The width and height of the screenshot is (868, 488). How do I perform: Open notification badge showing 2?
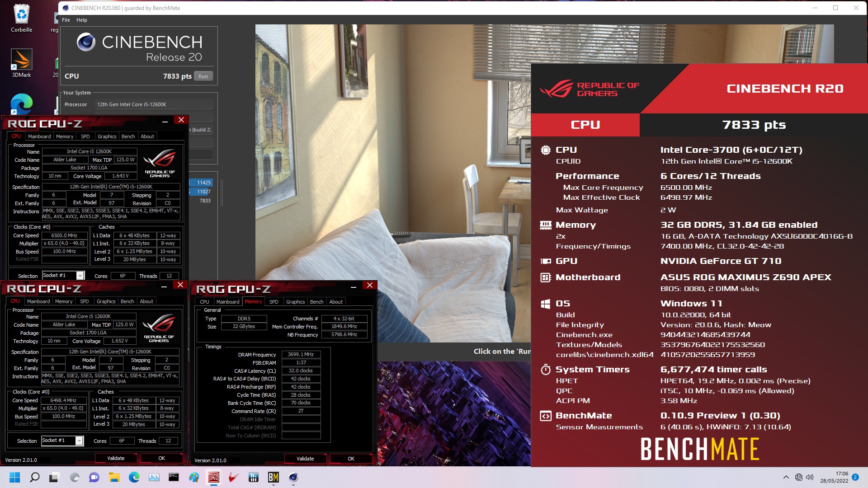click(855, 477)
